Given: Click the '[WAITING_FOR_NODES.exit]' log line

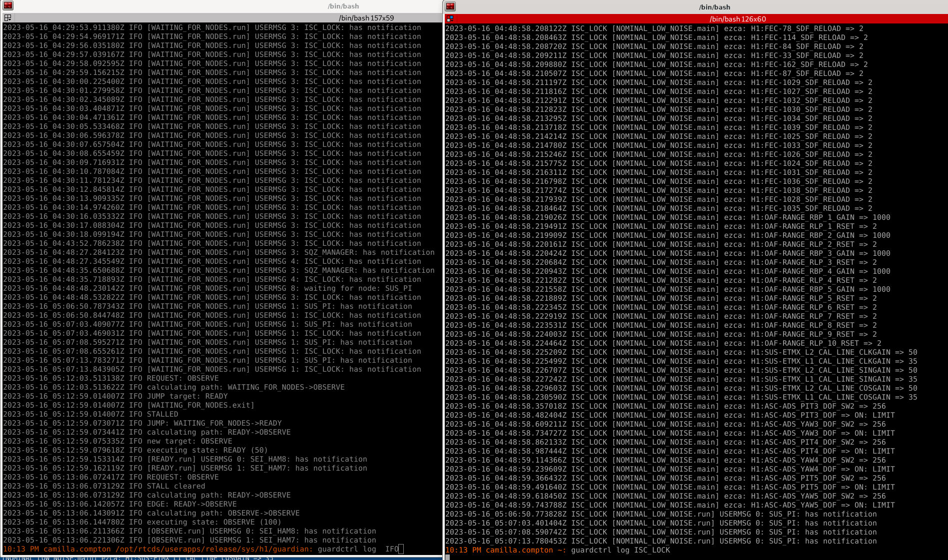Looking at the screenshot, I should [129, 405].
